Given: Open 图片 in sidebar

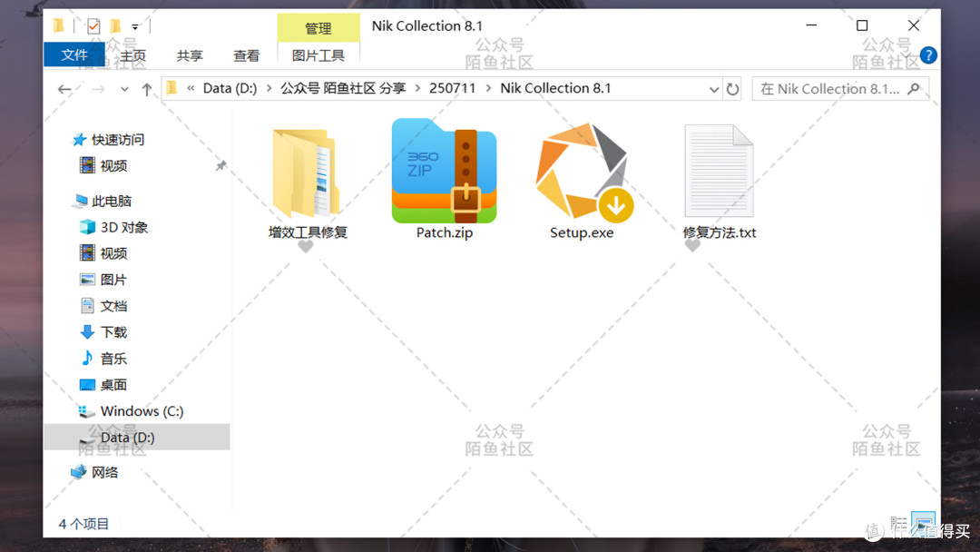Looking at the screenshot, I should 103,280.
